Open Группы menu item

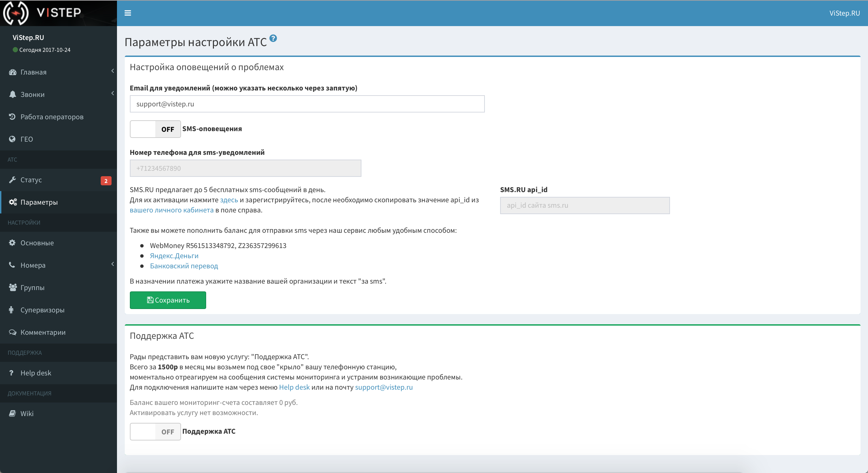tap(58, 288)
